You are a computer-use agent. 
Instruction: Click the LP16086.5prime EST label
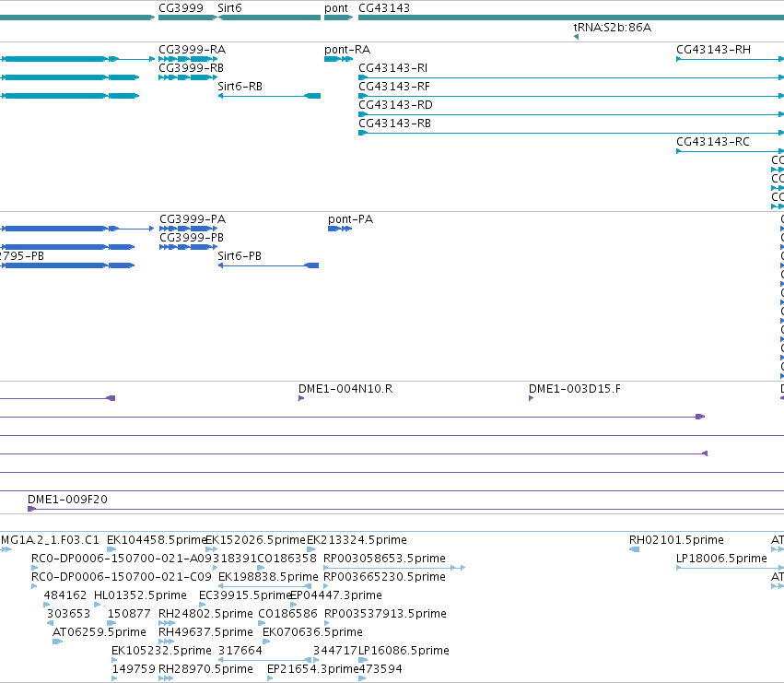click(404, 651)
